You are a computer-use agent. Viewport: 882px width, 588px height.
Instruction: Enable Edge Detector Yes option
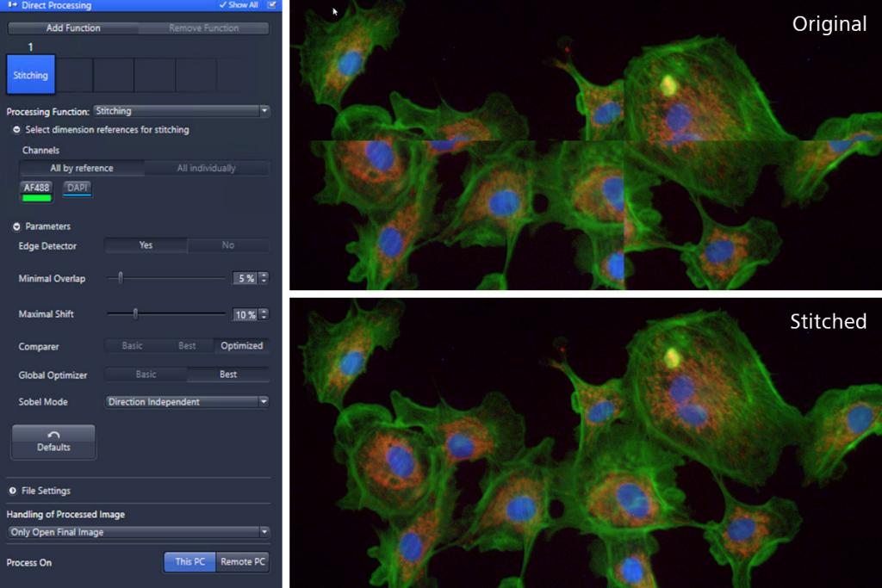click(145, 245)
